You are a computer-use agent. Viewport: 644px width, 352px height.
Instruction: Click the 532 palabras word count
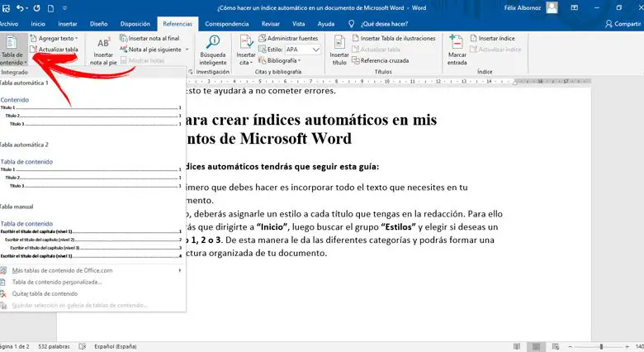(54, 347)
